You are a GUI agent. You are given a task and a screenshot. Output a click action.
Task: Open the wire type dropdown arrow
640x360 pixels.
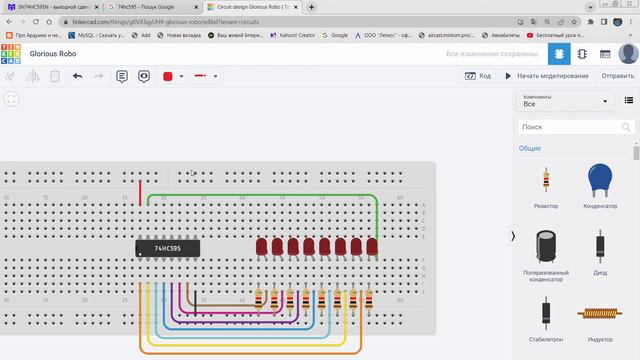[216, 76]
